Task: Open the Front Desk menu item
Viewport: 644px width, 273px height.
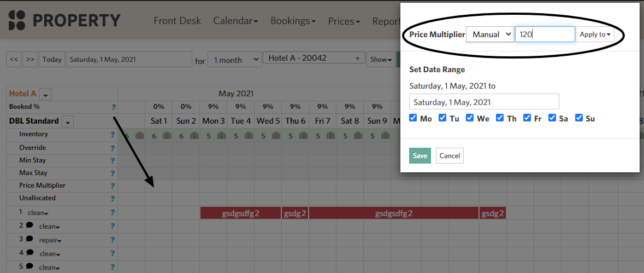Action: click(178, 21)
